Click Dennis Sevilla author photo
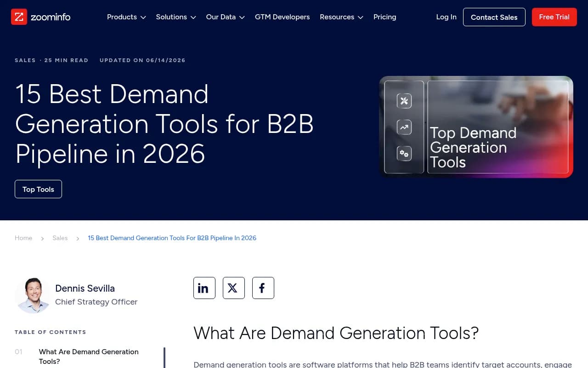This screenshot has width=588, height=368. pos(33,295)
